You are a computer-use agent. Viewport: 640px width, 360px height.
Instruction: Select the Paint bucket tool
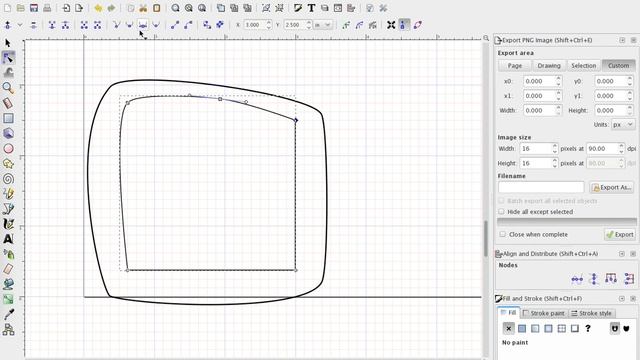point(8,284)
